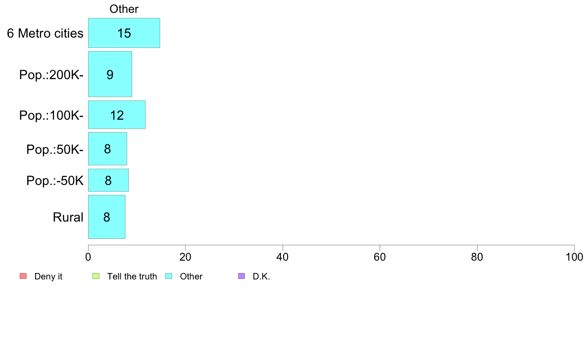The height and width of the screenshot is (364, 588).
Task: Click the 100 tick on x-axis
Action: point(574,257)
